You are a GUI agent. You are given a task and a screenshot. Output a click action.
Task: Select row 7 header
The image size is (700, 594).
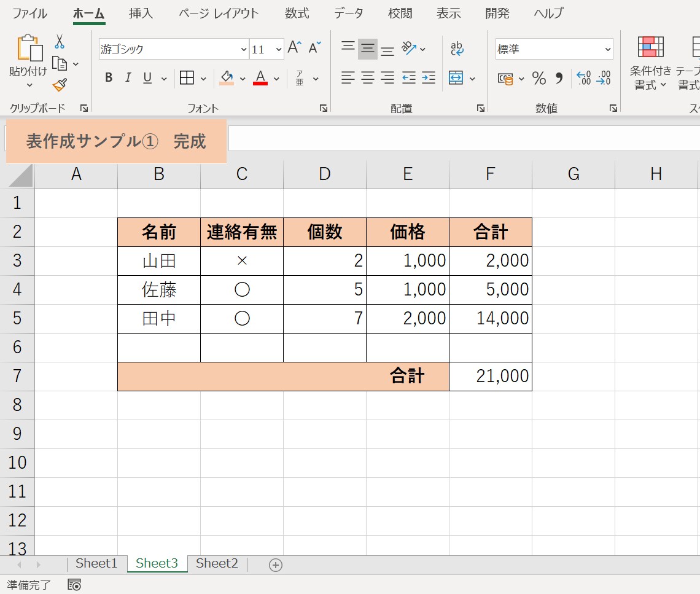pos(17,376)
